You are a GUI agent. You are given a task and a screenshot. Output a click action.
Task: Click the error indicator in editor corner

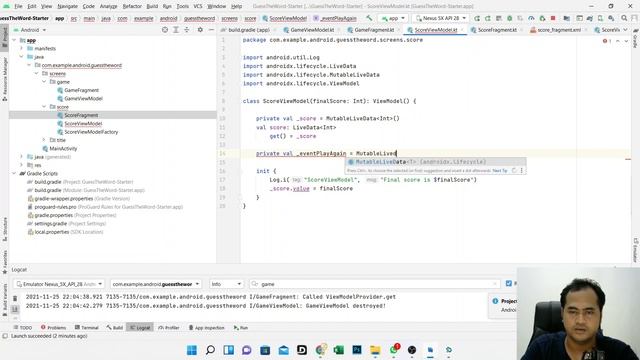pos(607,41)
